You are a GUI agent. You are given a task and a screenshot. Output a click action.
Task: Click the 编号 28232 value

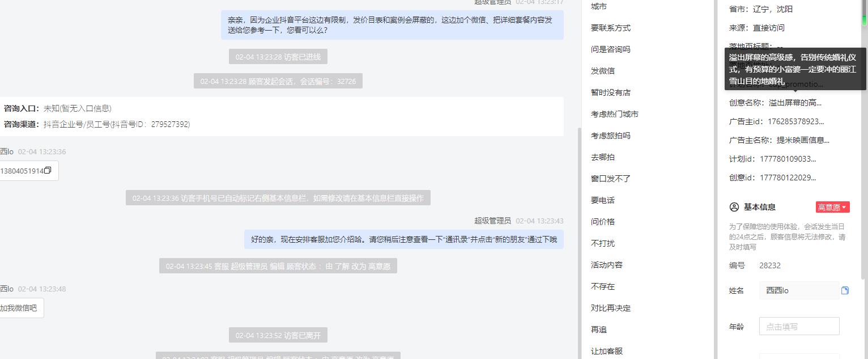[770, 265]
